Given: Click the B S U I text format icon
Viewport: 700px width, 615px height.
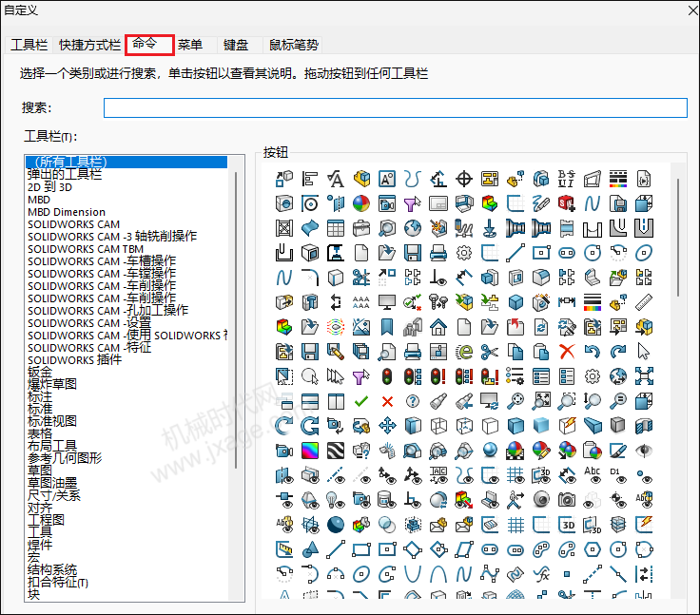Looking at the screenshot, I should click(567, 179).
